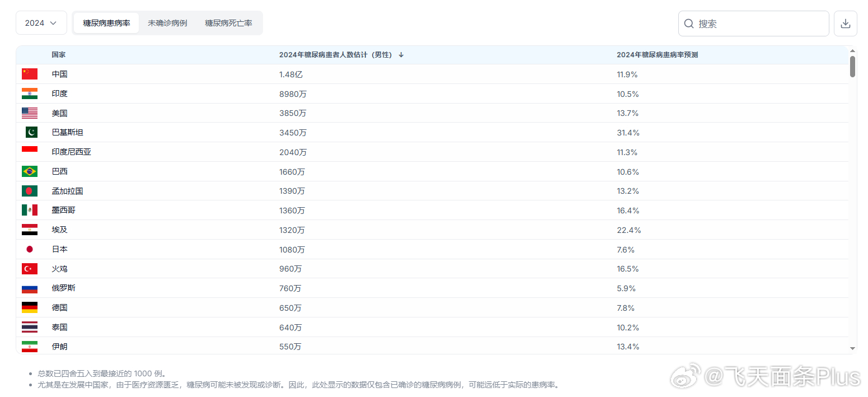Click the 2040万 patient count cell
The height and width of the screenshot is (397, 868).
293,152
